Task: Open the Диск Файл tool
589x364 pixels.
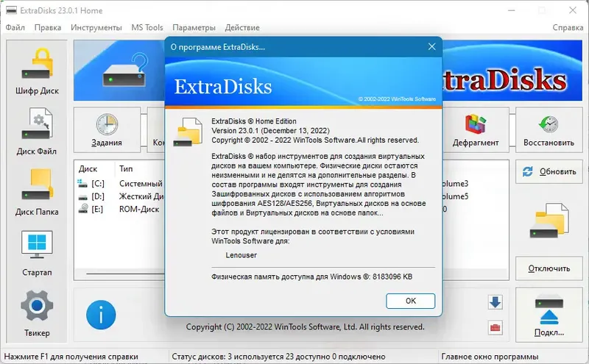Action: (x=37, y=132)
